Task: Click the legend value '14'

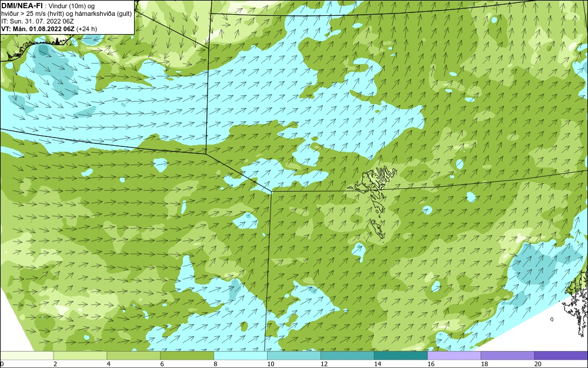Action: 377,364
